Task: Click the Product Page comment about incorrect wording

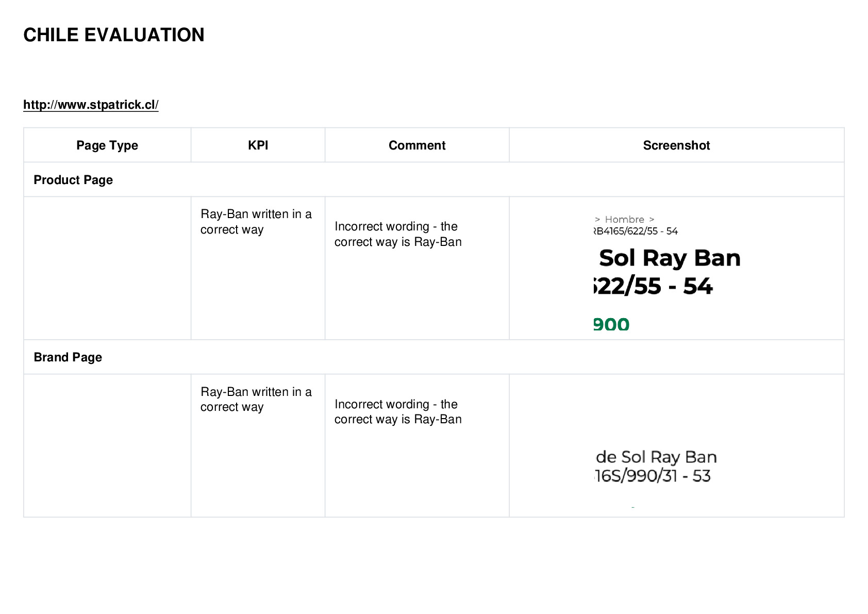Action: (x=398, y=234)
